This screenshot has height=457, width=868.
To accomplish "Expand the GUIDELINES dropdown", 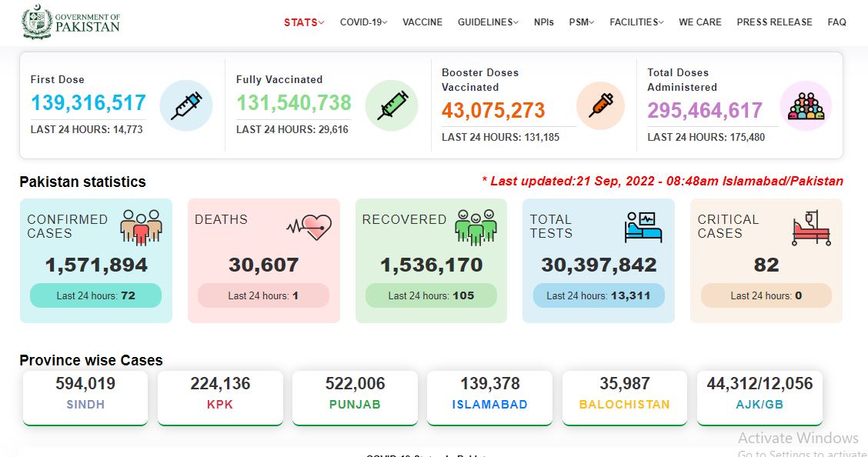I will [x=488, y=22].
